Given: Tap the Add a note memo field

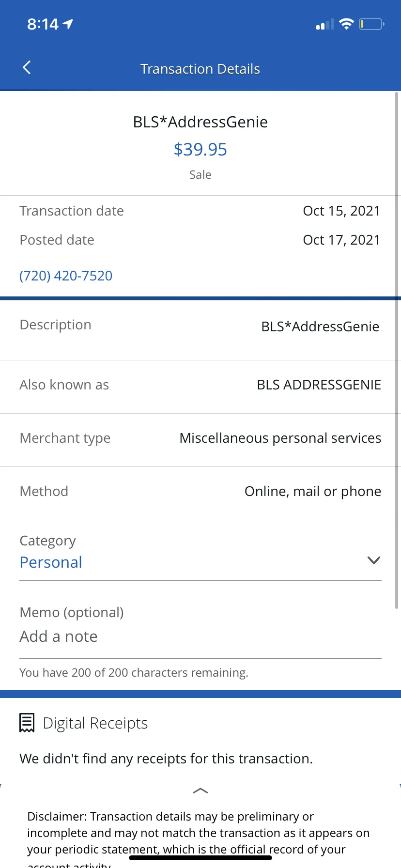Looking at the screenshot, I should coord(200,636).
